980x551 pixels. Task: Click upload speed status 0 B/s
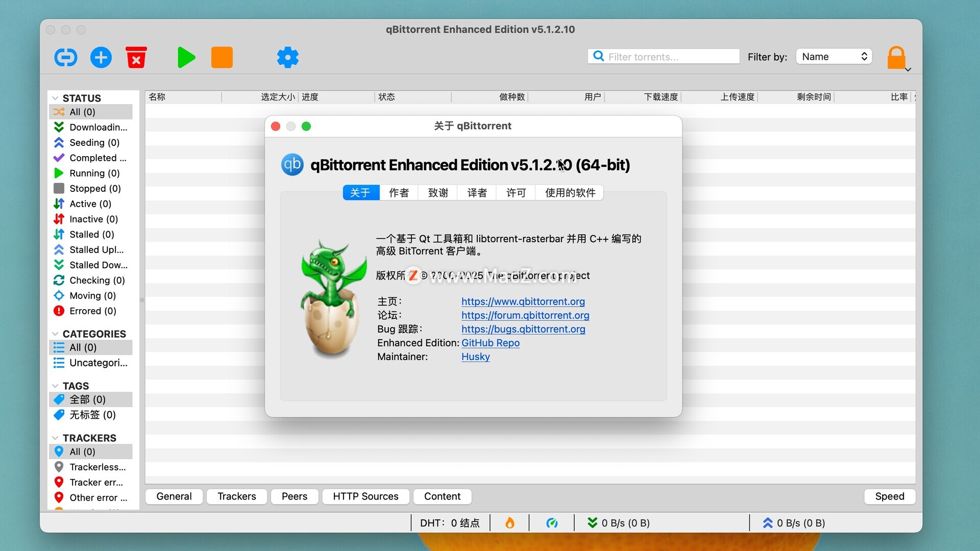(794, 523)
